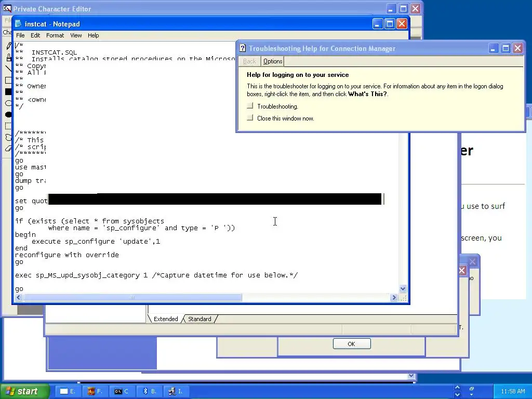Open the Format menu in Notepad
Image resolution: width=532 pixels, height=399 pixels.
point(55,35)
